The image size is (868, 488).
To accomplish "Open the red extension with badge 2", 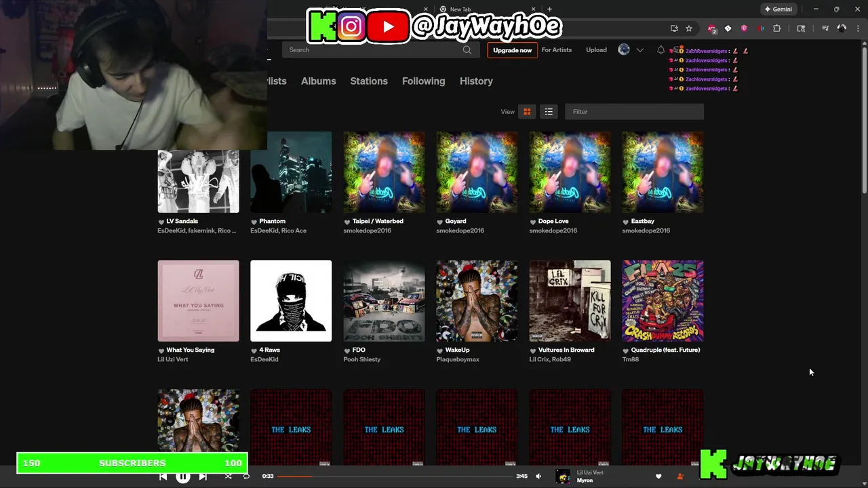I will click(x=711, y=28).
